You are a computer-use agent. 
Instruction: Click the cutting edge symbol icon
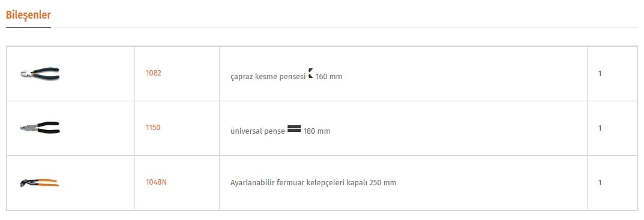tap(311, 74)
